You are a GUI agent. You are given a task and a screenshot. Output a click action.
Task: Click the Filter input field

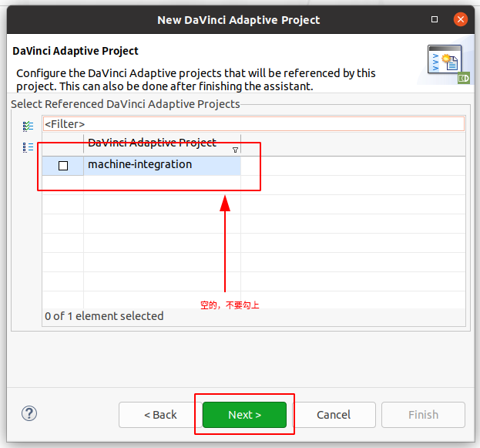253,124
